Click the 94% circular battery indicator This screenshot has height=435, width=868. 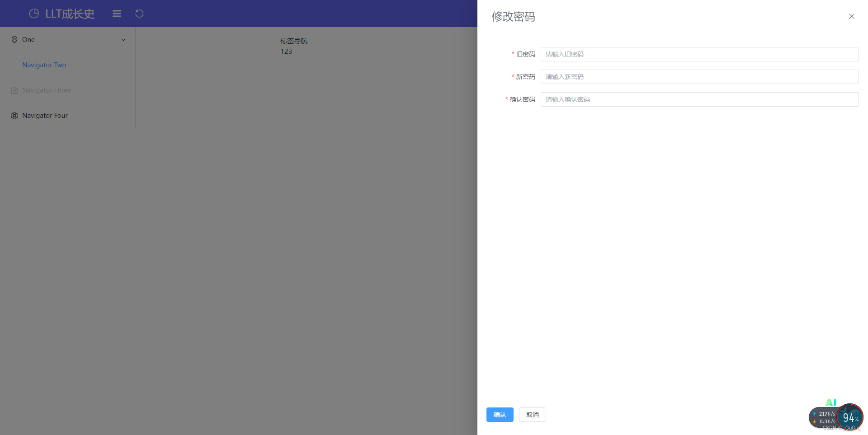coord(850,417)
